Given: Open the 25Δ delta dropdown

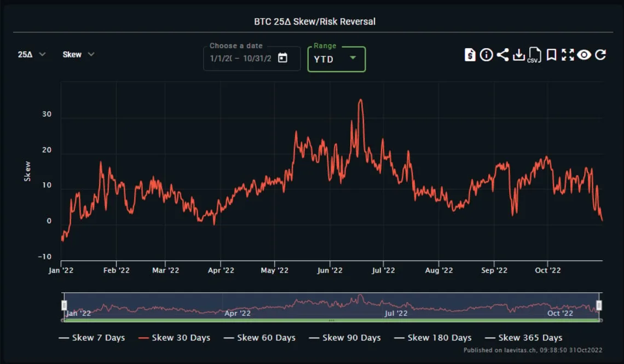Looking at the screenshot, I should click(31, 55).
